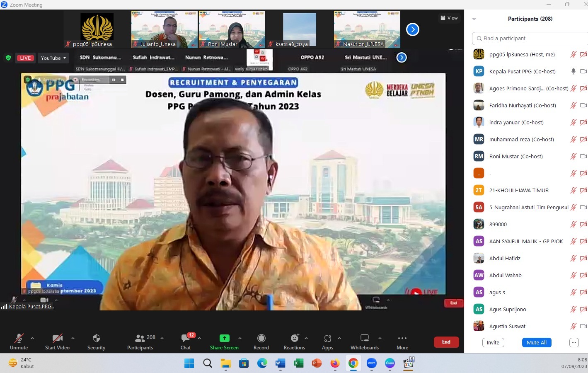
Task: Open Google Chrome from taskbar
Action: (353, 363)
